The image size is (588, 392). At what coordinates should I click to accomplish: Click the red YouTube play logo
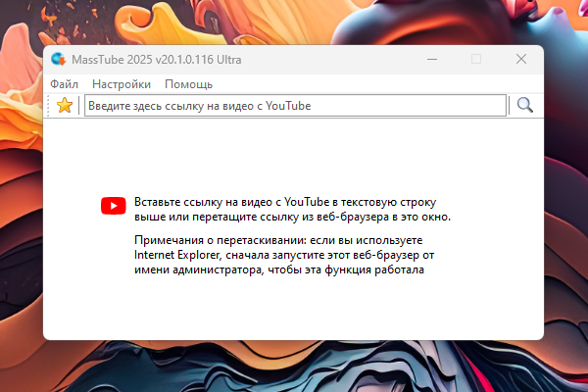114,206
